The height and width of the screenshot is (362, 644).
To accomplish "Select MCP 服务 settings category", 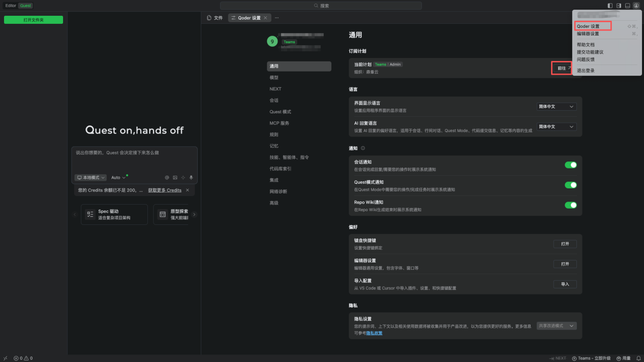I will [x=299, y=123].
